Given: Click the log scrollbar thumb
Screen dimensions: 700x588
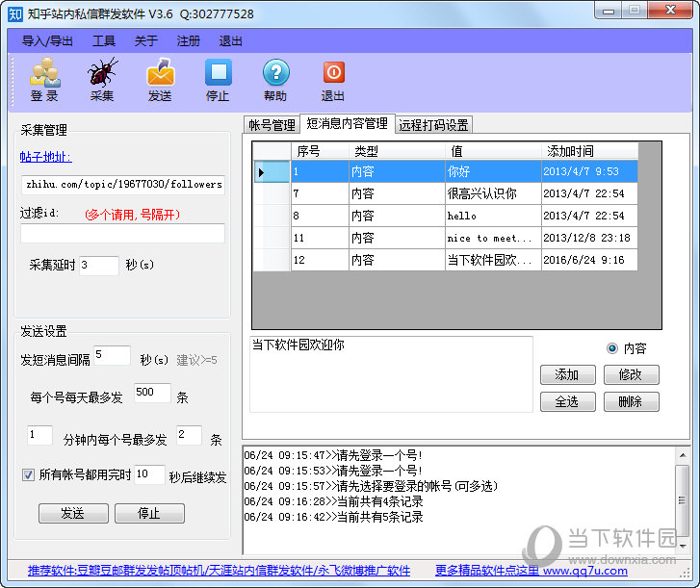Looking at the screenshot, I should tap(683, 499).
